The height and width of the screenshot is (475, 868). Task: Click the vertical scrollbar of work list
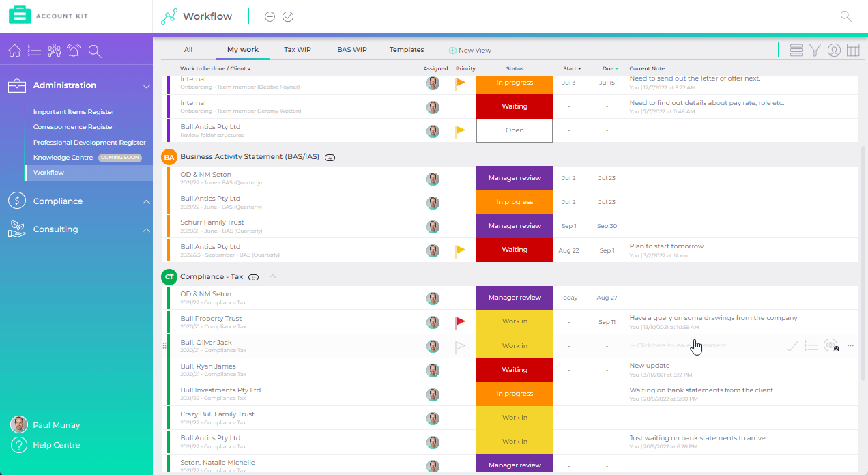pyautogui.click(x=863, y=263)
